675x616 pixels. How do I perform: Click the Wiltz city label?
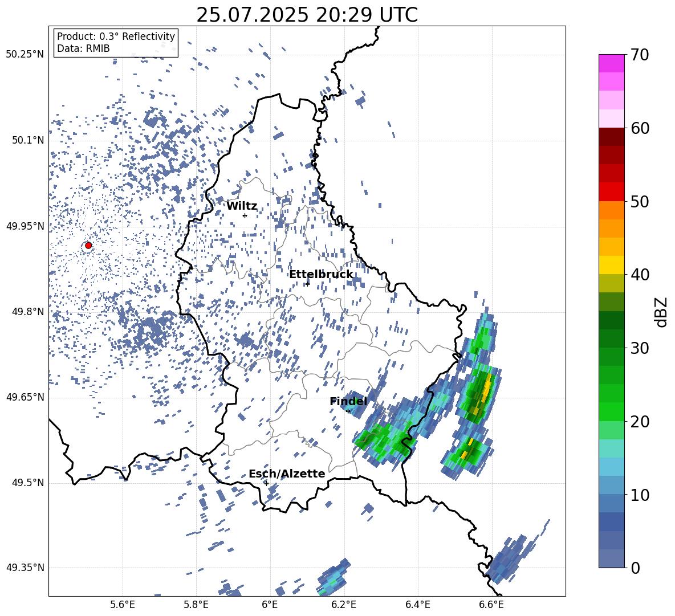coord(242,206)
